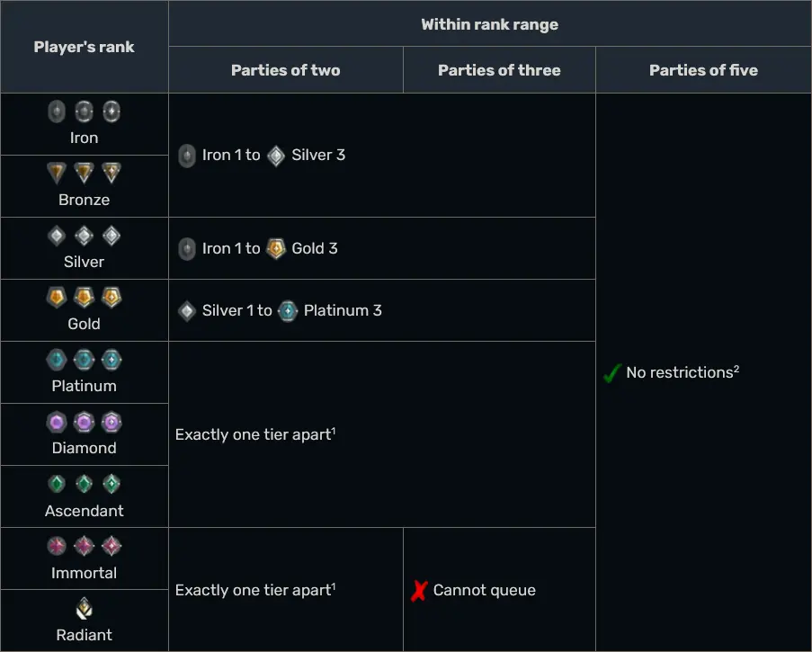The height and width of the screenshot is (652, 812).
Task: Open footnote 1 in the Platinum row
Action: (x=333, y=430)
